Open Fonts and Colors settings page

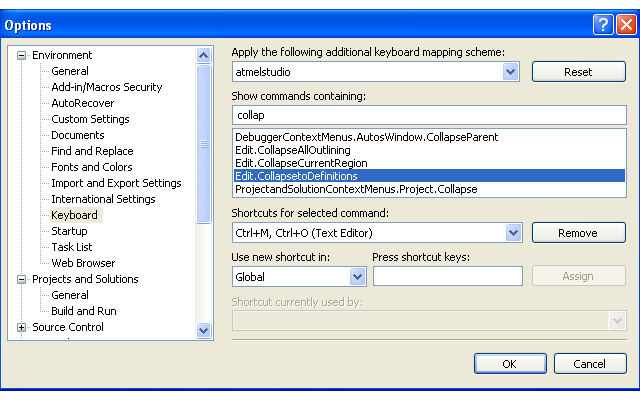[x=92, y=167]
